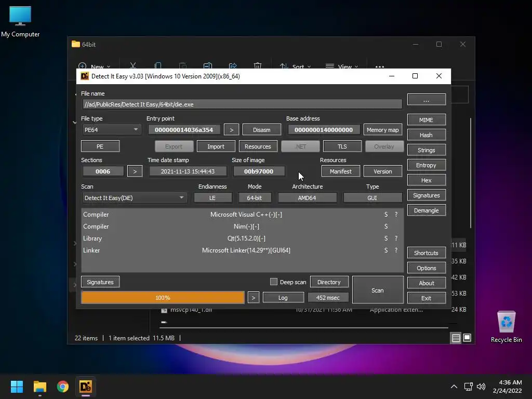Enable the Deep scan checkbox
Screen dimensions: 532x399
(x=273, y=282)
